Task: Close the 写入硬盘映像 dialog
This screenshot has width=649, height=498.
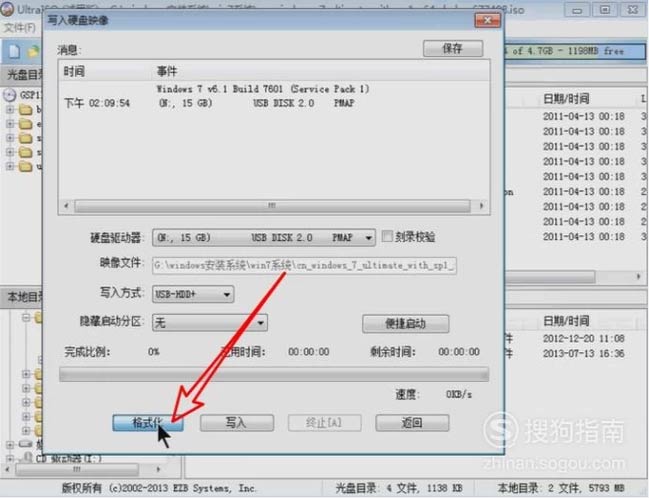Action: click(x=487, y=20)
